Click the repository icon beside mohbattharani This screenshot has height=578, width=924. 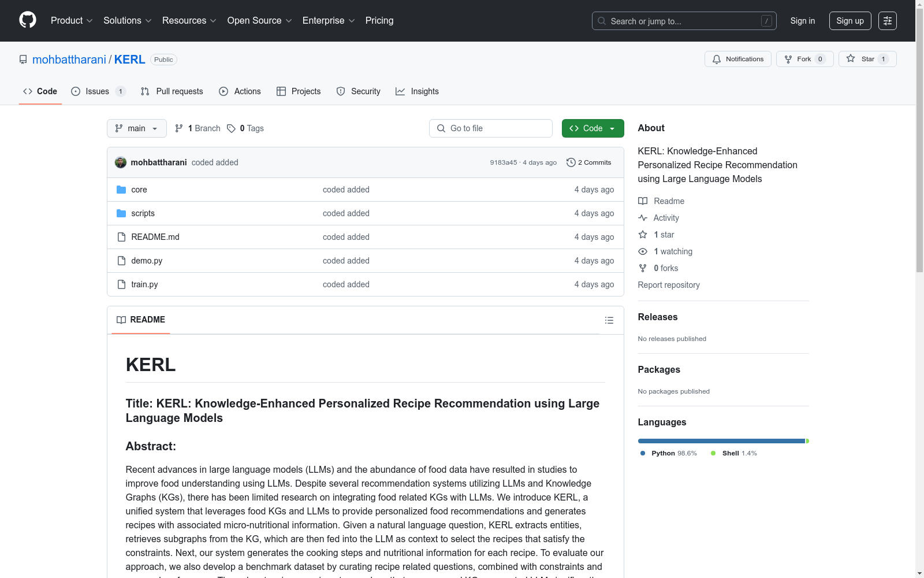point(23,60)
